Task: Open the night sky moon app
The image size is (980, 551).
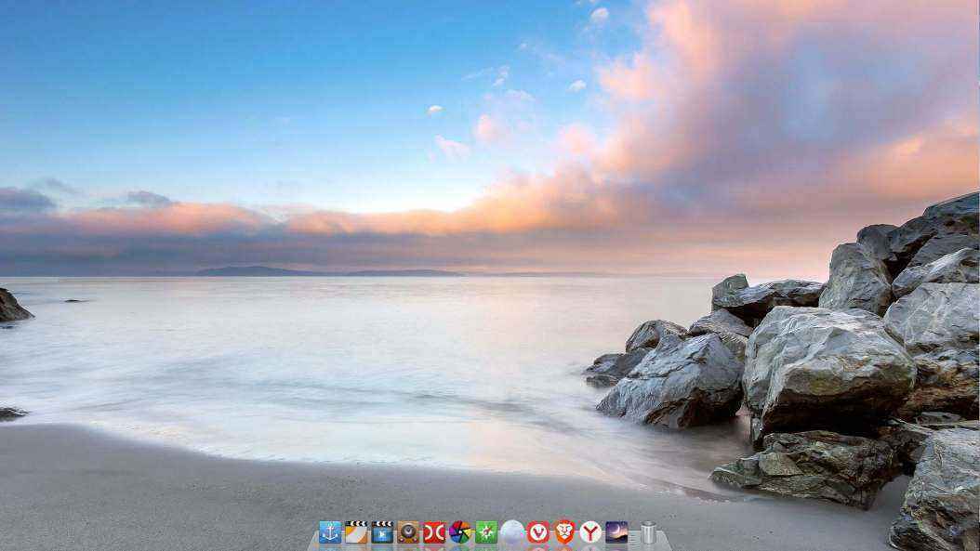Action: tap(616, 532)
